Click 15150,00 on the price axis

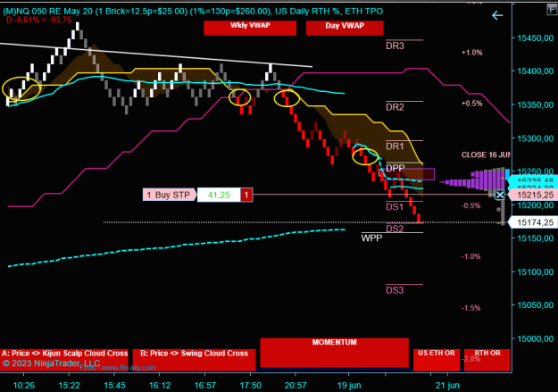(x=535, y=238)
